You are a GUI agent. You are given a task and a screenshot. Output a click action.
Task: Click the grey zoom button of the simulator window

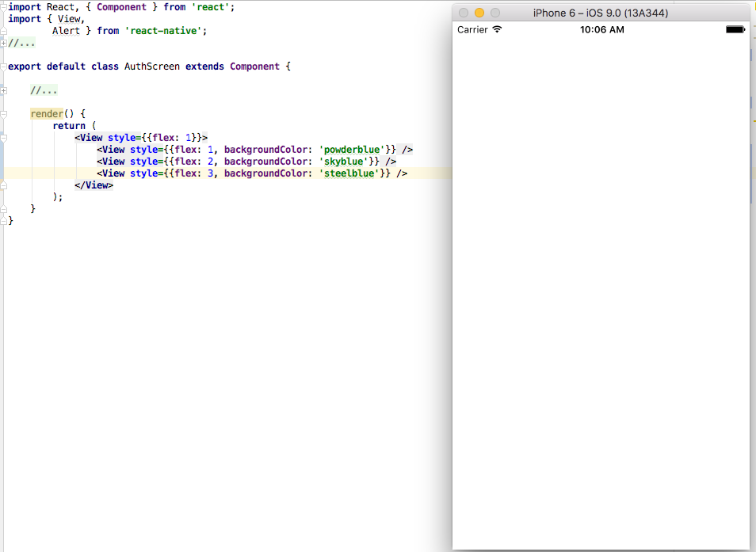495,13
